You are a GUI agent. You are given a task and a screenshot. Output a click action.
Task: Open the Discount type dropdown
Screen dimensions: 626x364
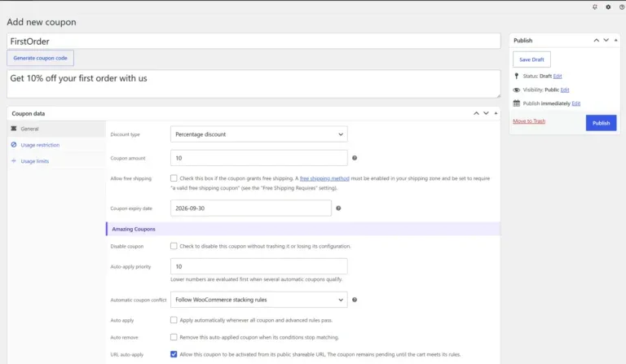[258, 134]
